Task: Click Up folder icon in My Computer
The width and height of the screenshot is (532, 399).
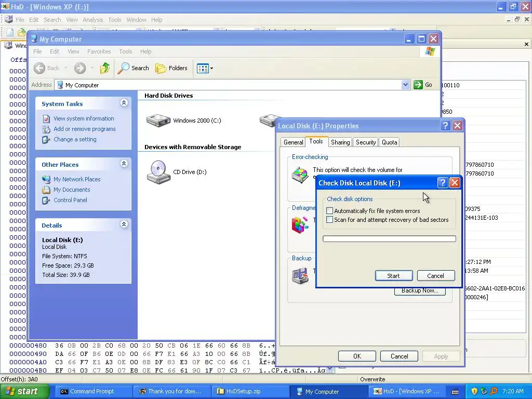Action: click(105, 68)
